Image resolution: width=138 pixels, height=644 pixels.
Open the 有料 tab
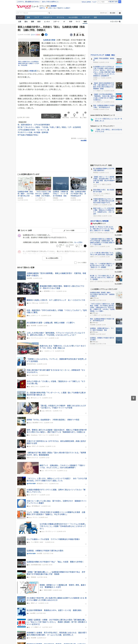click(x=95, y=17)
